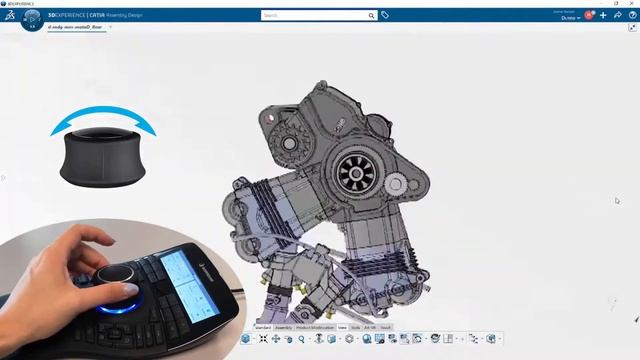Expand arrow next to blue cube icon
Screen dimensions: 640x360
(253, 339)
